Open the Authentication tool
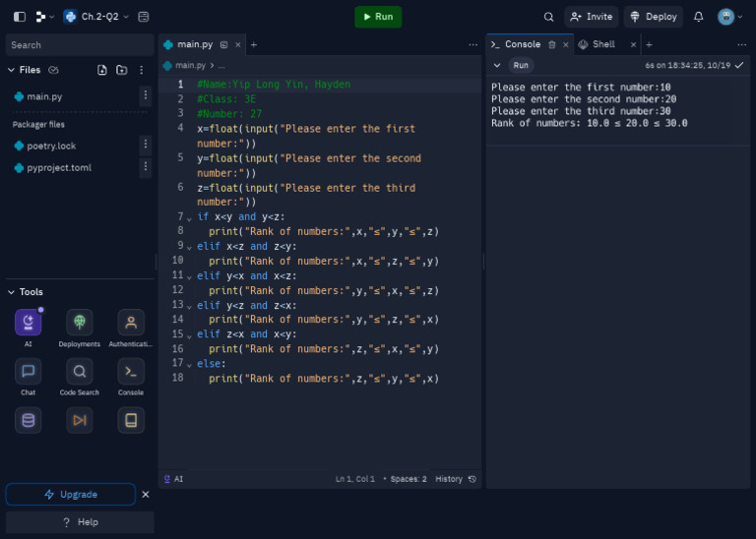Screen dimensions: 756x539 tap(130, 323)
